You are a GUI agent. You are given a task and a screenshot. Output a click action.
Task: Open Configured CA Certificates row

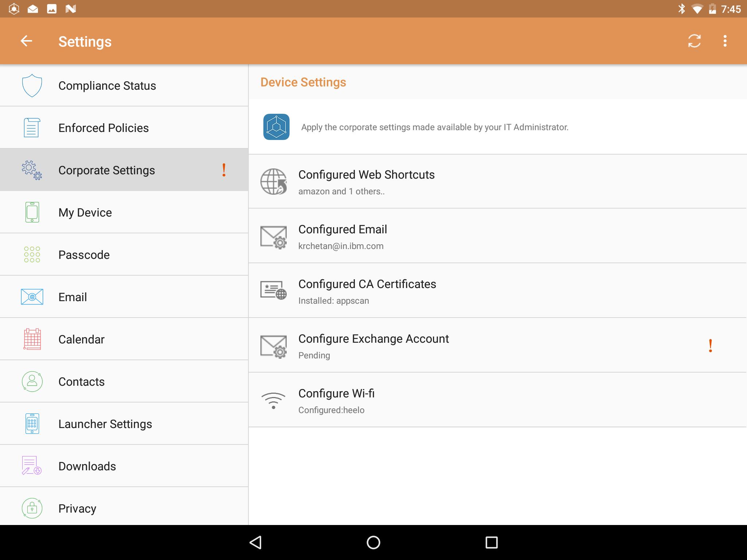[x=498, y=291]
